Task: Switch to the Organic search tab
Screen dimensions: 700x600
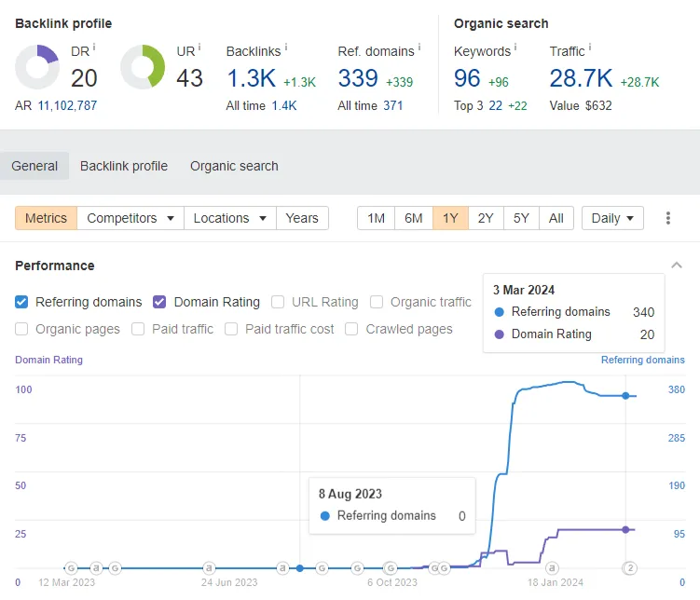Action: pyautogui.click(x=234, y=166)
